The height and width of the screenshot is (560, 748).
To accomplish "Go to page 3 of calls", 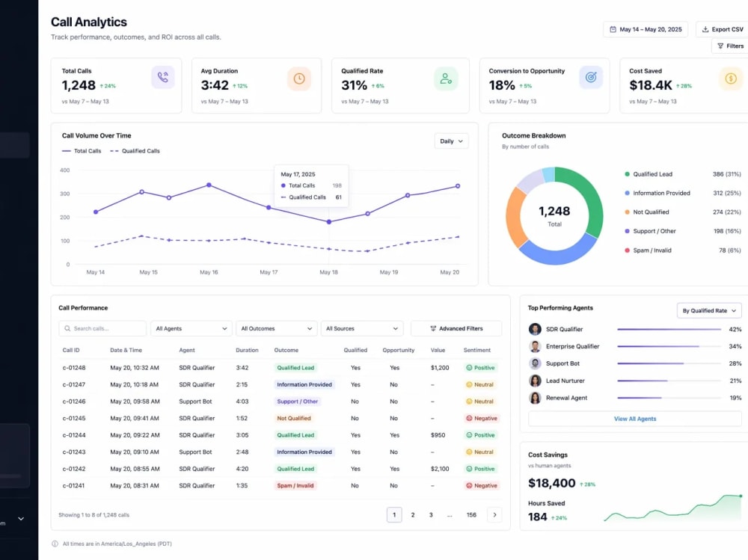I will click(431, 514).
